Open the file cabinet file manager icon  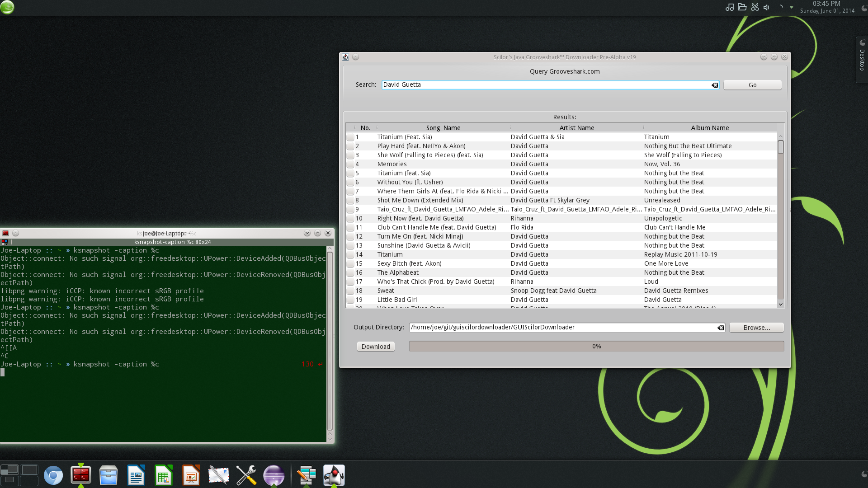(108, 475)
